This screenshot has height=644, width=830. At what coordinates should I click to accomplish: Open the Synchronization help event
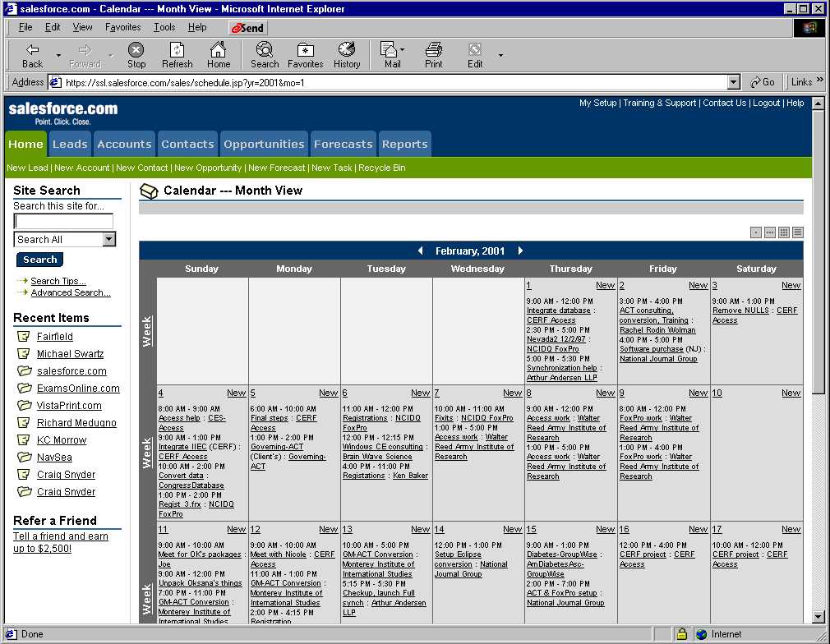pos(561,368)
